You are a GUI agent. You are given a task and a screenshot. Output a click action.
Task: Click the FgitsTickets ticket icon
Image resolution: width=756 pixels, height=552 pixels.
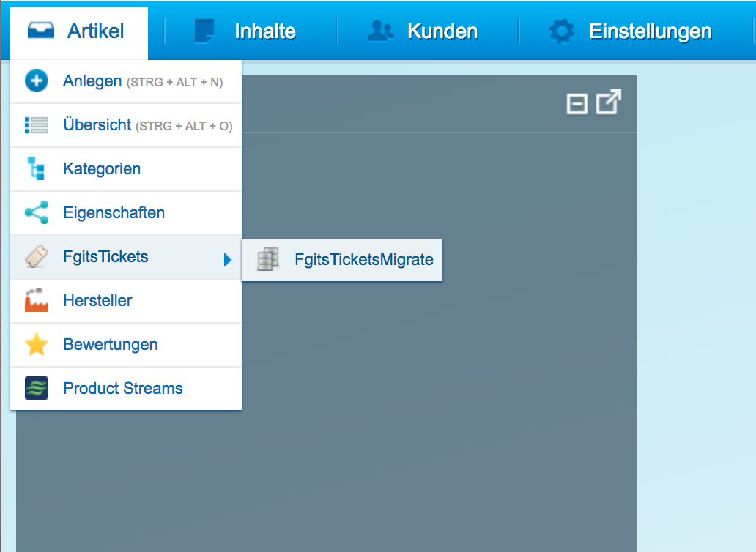[x=37, y=256]
